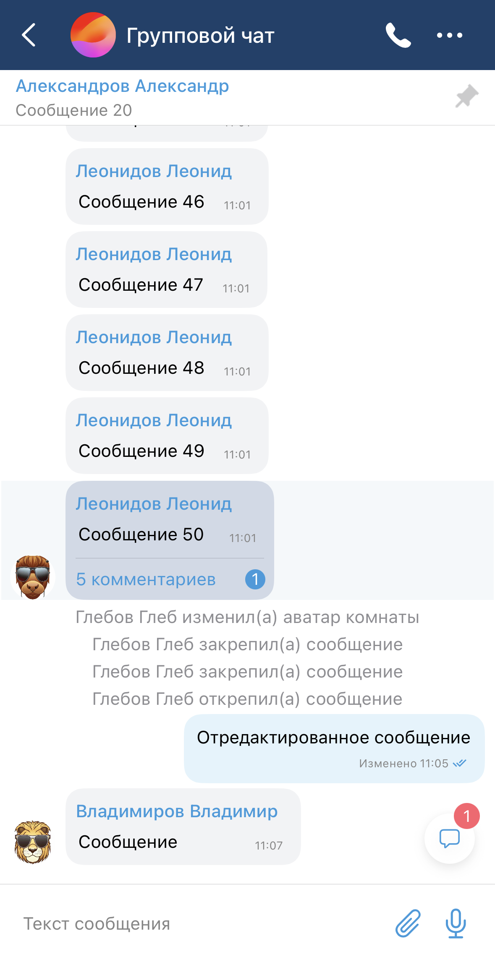Tap Александров Александр pinned author name
This screenshot has width=495, height=980.
(122, 86)
